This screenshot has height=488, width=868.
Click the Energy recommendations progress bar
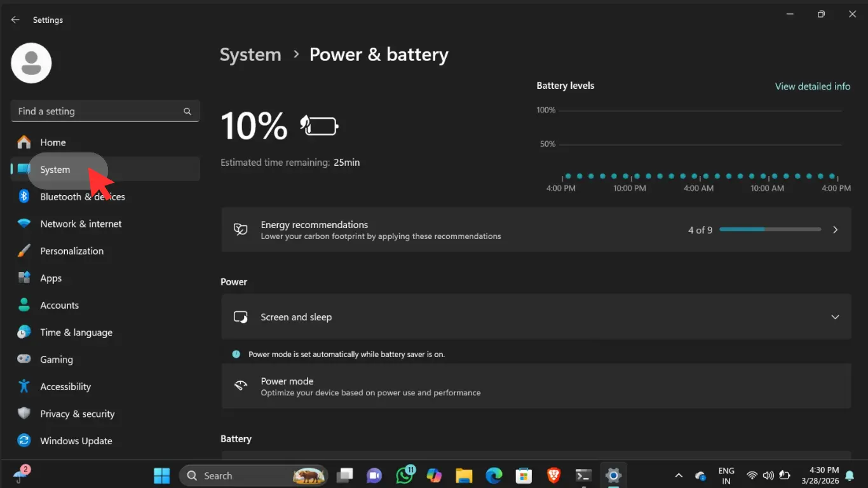tap(770, 229)
